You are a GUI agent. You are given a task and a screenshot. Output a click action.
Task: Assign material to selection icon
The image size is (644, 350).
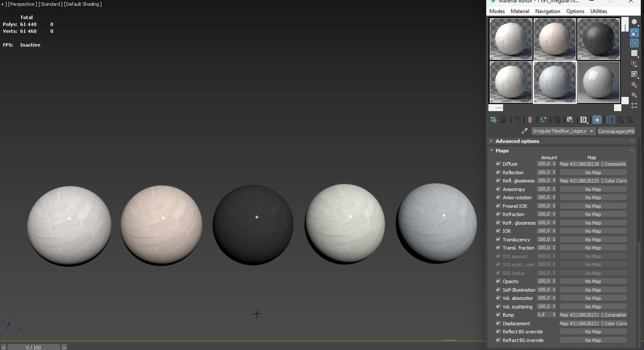pyautogui.click(x=517, y=120)
